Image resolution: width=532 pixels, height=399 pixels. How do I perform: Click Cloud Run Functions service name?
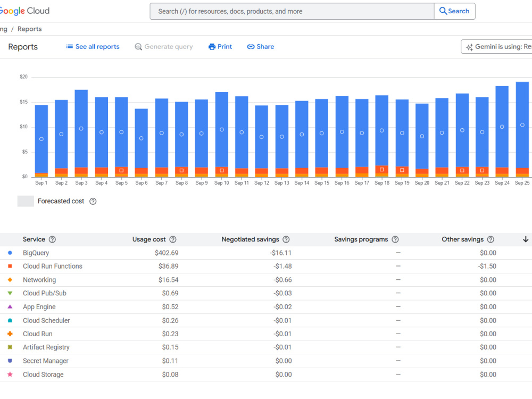(x=53, y=267)
